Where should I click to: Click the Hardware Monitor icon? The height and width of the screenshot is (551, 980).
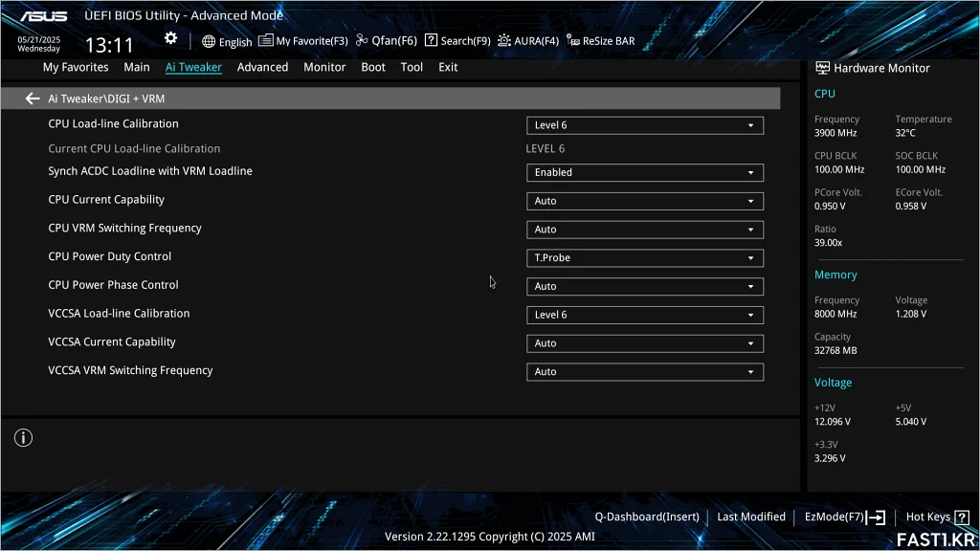(x=822, y=68)
